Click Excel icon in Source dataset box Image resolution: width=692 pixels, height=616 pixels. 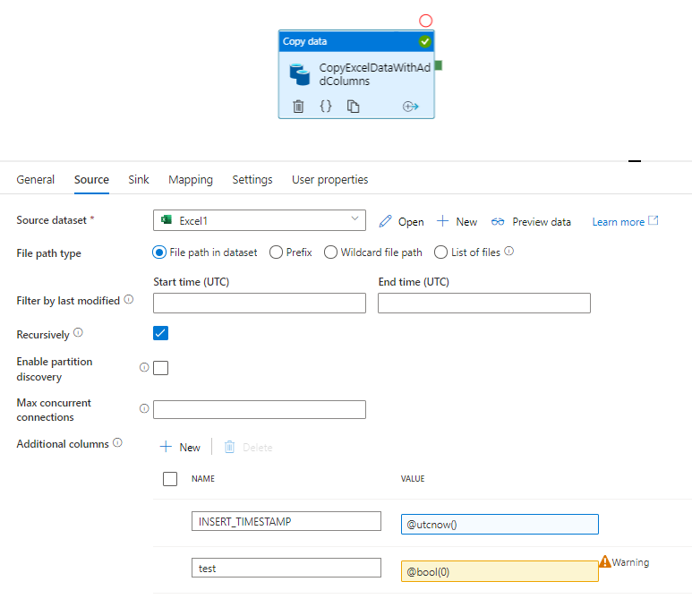click(x=167, y=219)
